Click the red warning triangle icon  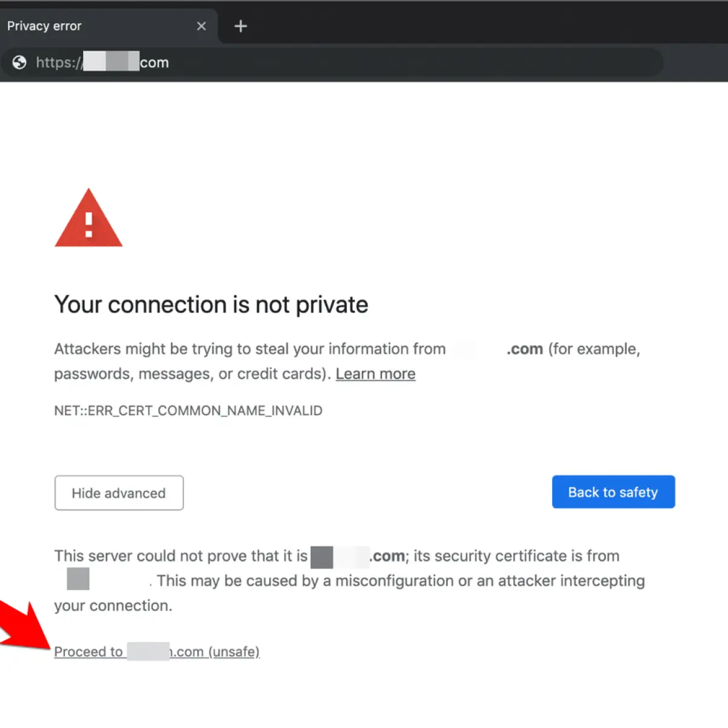[x=89, y=218]
